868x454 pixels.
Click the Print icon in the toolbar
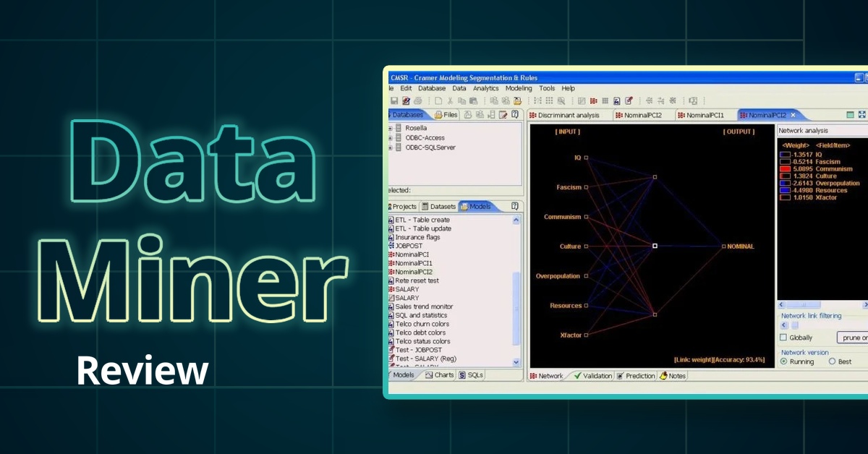419,101
